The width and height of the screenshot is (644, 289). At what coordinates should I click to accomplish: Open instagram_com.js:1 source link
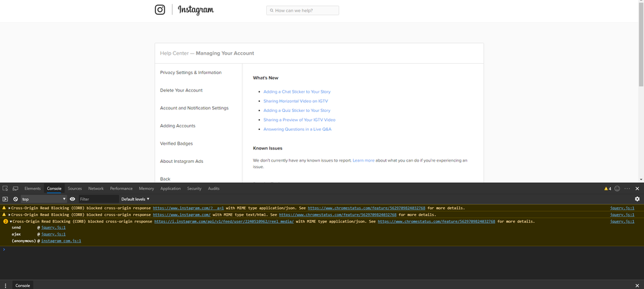point(61,241)
